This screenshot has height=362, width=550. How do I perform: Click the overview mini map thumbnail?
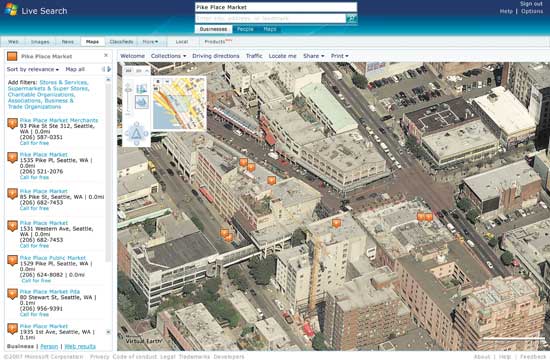pyautogui.click(x=179, y=103)
